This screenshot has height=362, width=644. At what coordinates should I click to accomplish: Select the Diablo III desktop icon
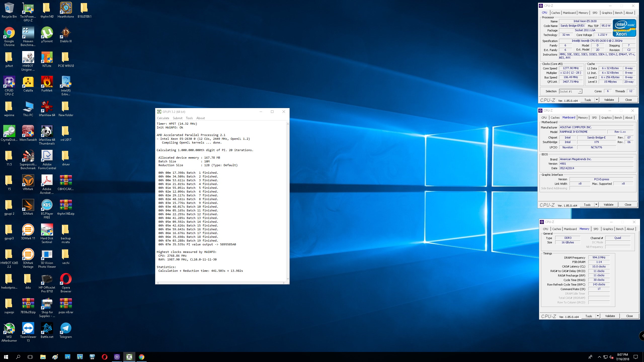pyautogui.click(x=66, y=35)
